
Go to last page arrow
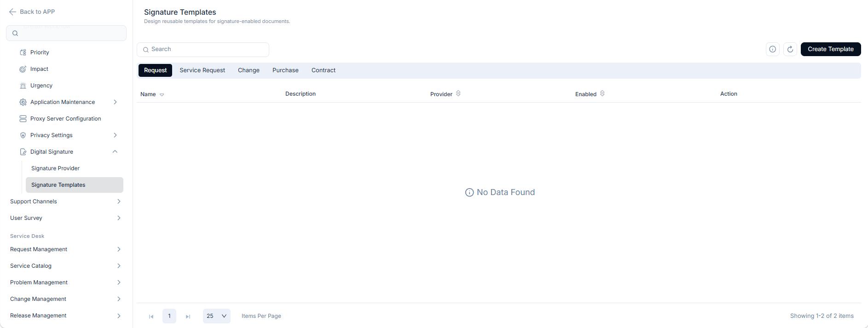click(188, 316)
